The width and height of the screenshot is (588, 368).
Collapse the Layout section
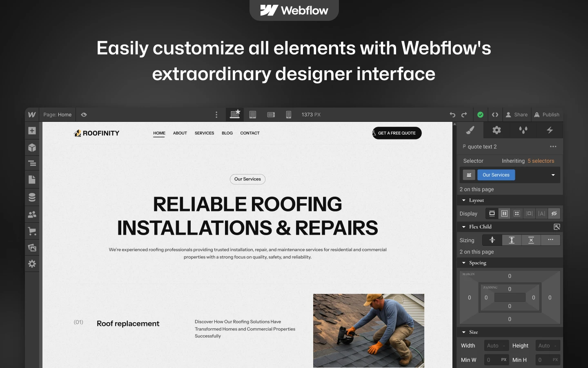pos(464,200)
